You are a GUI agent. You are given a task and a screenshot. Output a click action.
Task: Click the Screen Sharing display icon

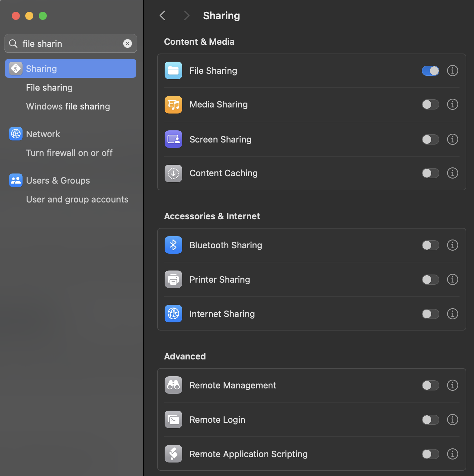pos(173,139)
